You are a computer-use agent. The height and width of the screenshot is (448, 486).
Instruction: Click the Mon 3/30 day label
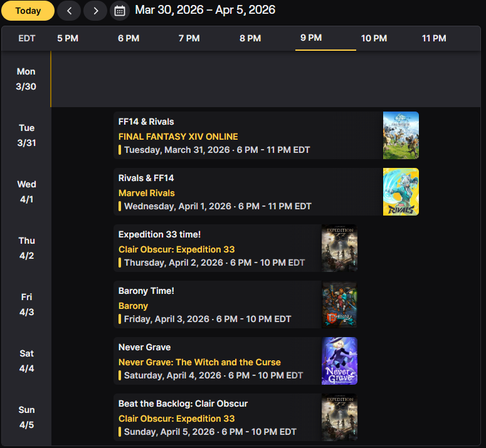pos(26,79)
